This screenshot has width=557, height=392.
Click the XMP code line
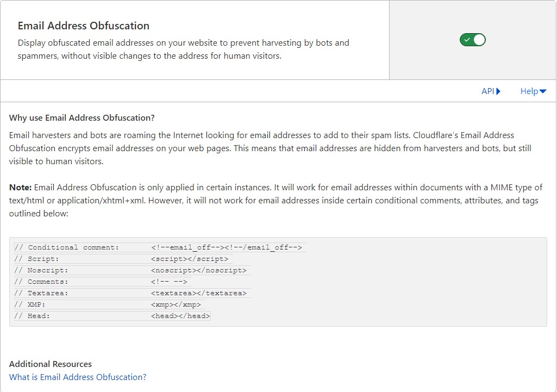pyautogui.click(x=109, y=304)
